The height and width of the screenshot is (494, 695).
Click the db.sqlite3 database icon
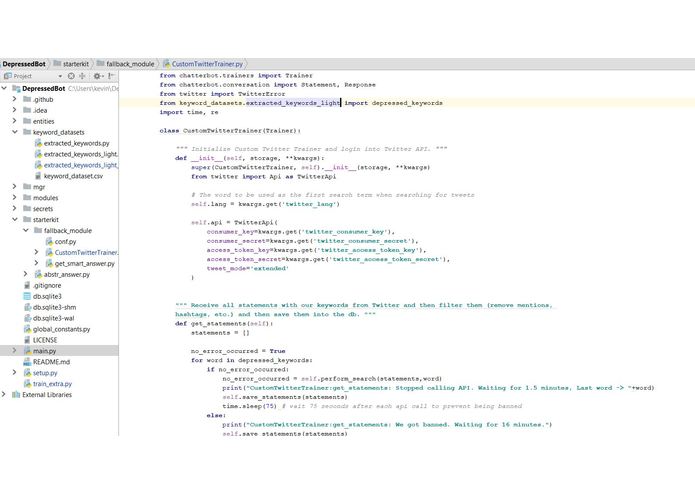[27, 296]
